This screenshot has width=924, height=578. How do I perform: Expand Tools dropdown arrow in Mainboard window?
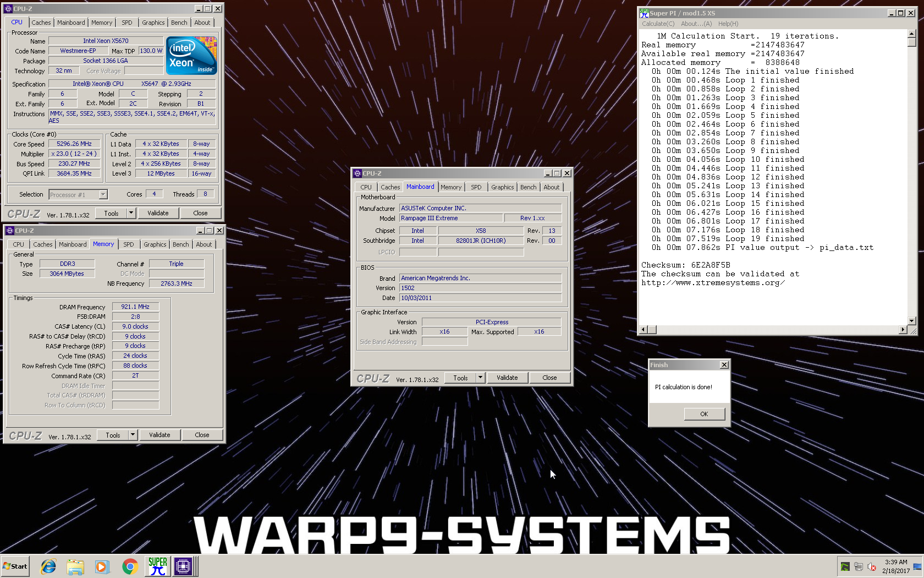tap(480, 378)
